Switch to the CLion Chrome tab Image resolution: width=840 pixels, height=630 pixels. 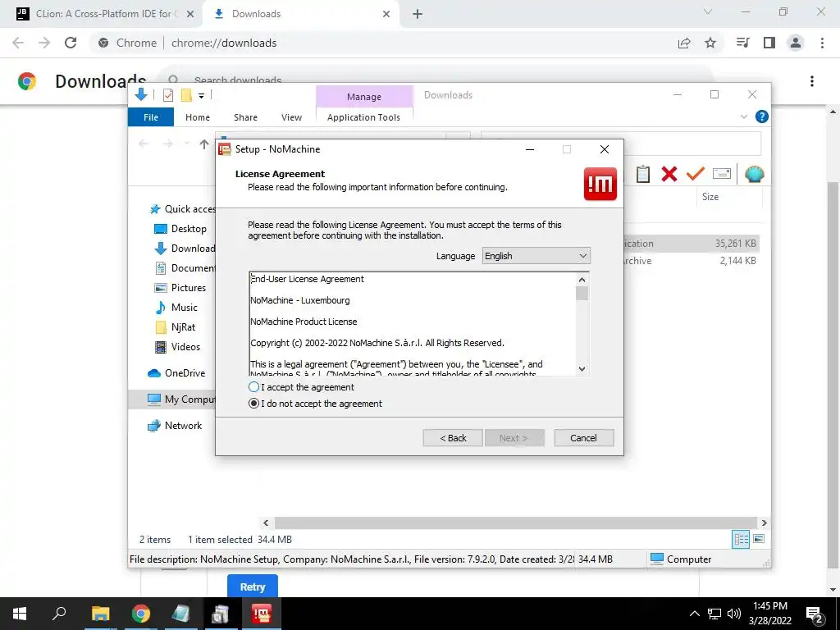[x=104, y=14]
